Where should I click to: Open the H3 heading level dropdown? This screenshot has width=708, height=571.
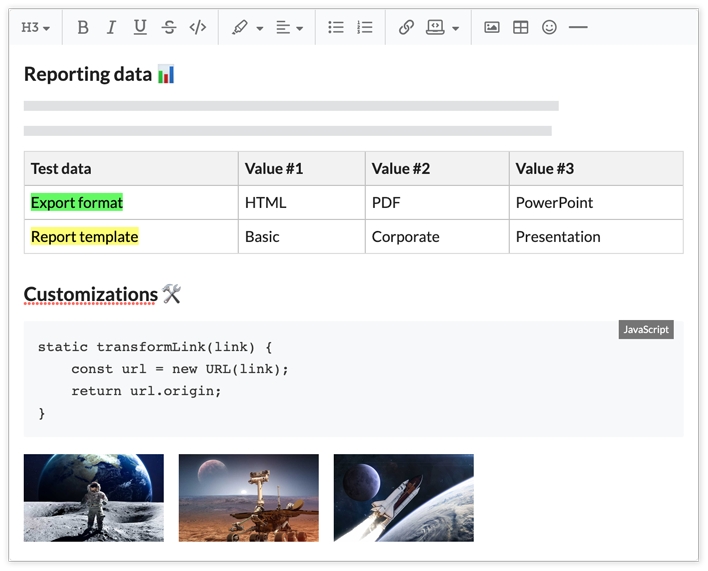click(36, 28)
